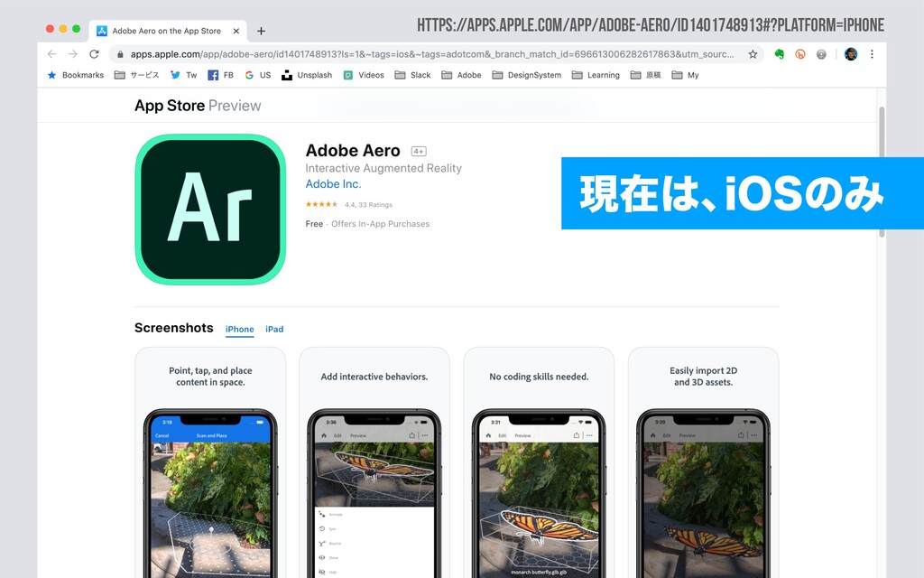Open Chrome three-dot menu
The width and height of the screenshot is (924, 578).
[x=873, y=54]
